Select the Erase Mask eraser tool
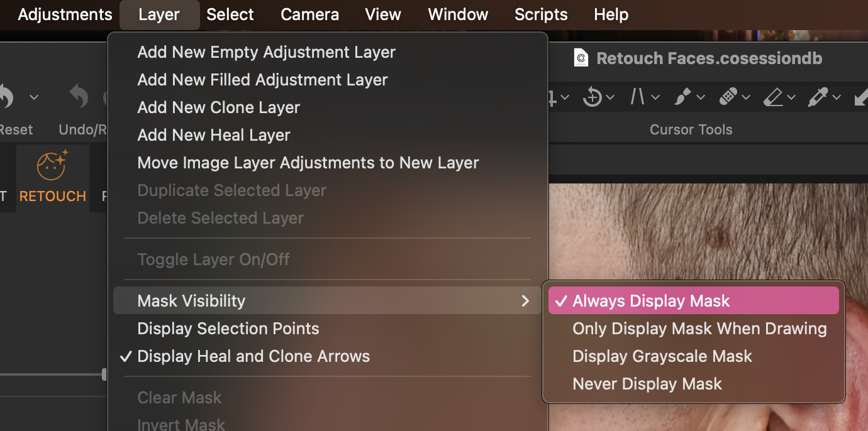The height and width of the screenshot is (431, 868). [x=772, y=97]
